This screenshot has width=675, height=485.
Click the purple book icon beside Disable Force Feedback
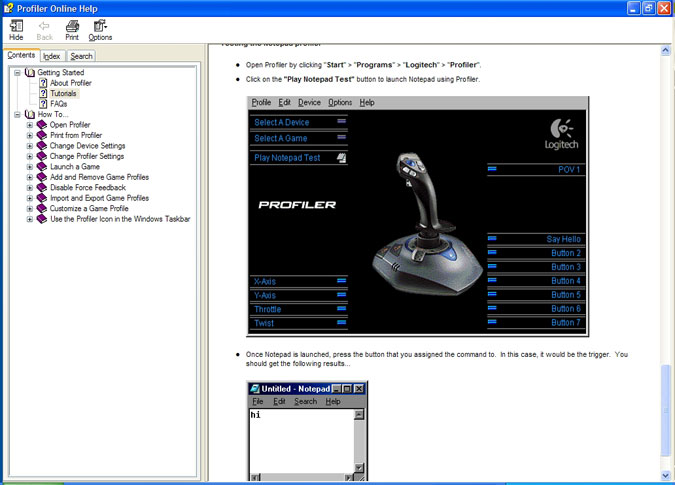coord(42,188)
